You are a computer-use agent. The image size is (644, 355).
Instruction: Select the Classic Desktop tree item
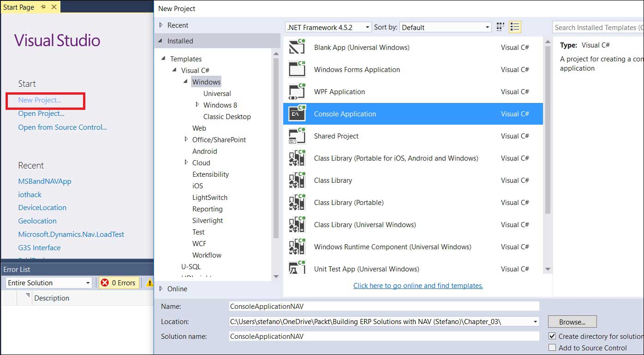tap(227, 116)
